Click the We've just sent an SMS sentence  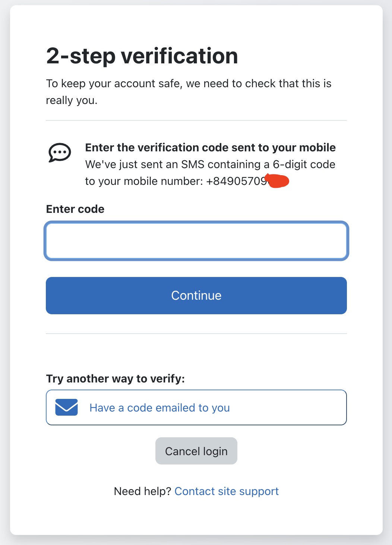210,173
